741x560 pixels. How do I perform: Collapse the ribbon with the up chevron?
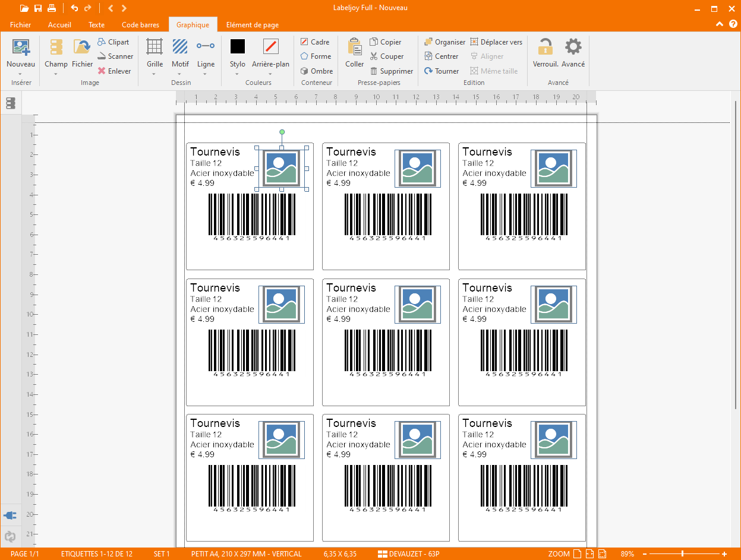pos(720,24)
